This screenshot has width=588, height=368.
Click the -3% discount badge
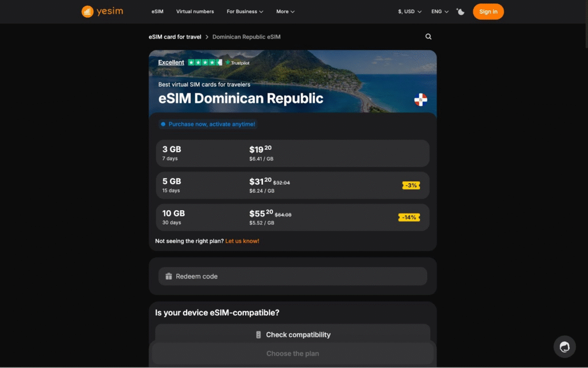[x=411, y=185]
